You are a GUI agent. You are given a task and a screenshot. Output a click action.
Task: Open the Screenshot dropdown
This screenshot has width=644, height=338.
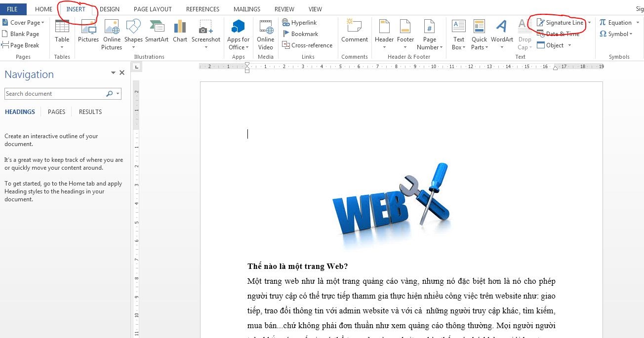pos(206,35)
